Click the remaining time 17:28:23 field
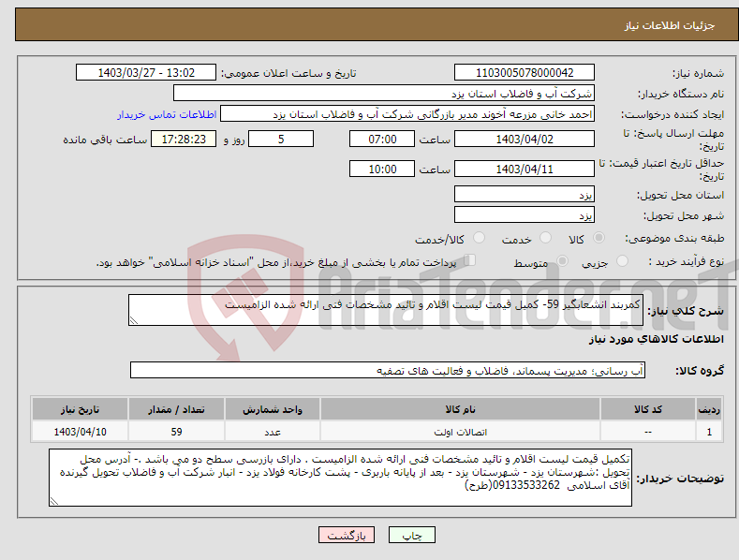Screen dimensions: 739x560 (x=184, y=139)
